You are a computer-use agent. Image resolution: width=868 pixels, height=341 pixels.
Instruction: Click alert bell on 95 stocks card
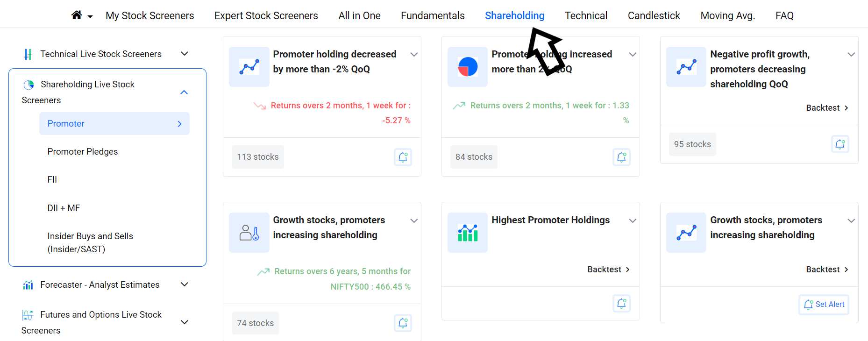(840, 144)
